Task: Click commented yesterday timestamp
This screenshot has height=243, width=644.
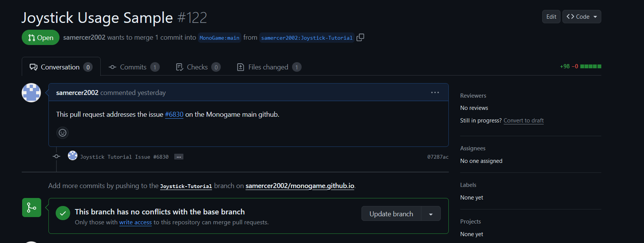Action: point(133,93)
